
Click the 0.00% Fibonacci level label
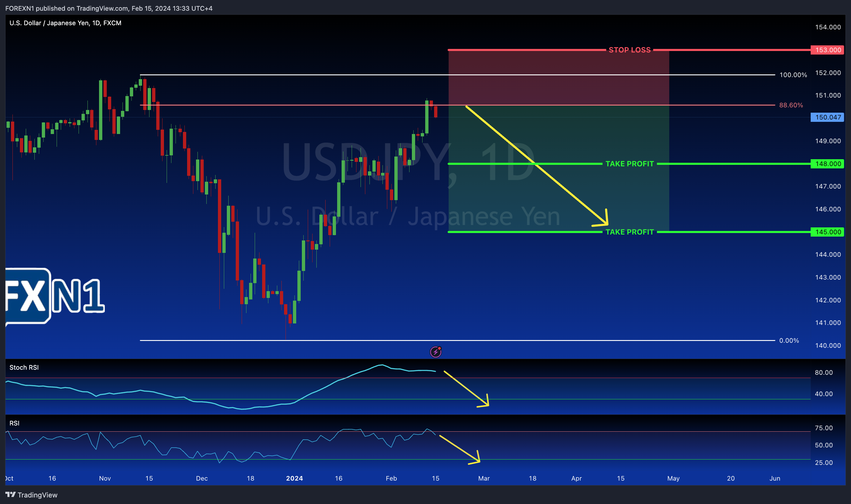click(x=789, y=340)
